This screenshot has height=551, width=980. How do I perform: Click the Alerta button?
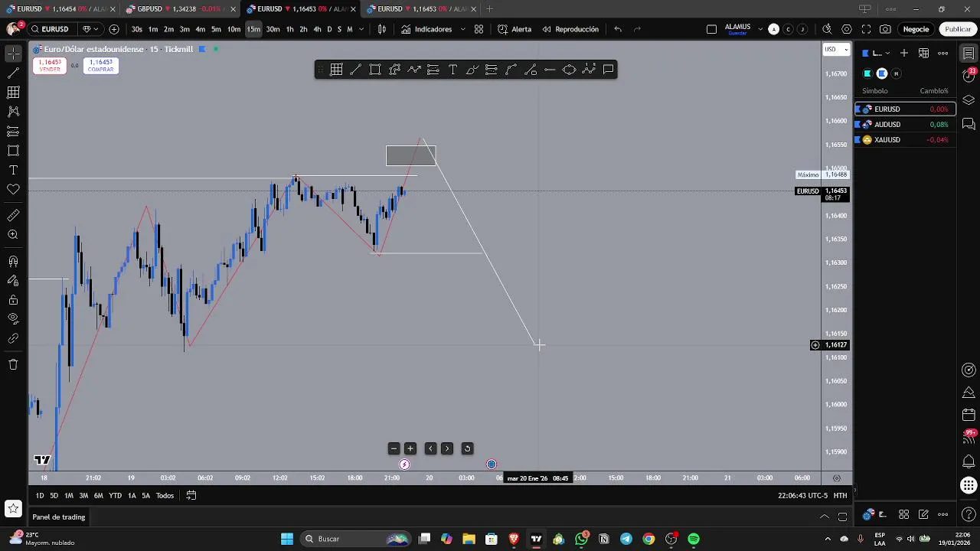(x=514, y=29)
